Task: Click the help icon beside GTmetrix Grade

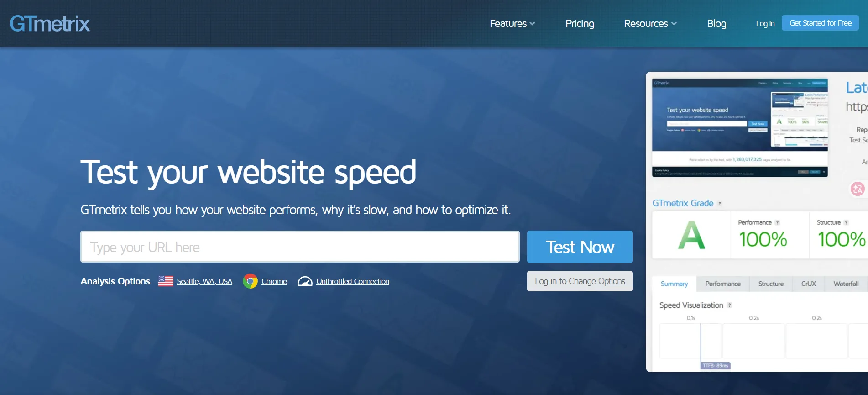Action: point(720,204)
